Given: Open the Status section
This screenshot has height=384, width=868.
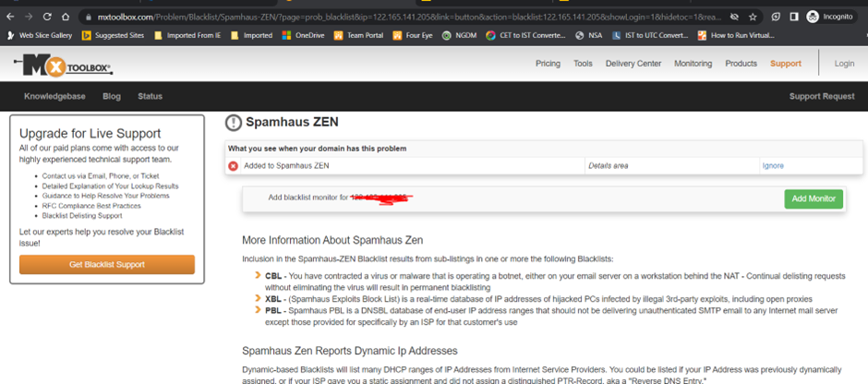Looking at the screenshot, I should (x=150, y=96).
